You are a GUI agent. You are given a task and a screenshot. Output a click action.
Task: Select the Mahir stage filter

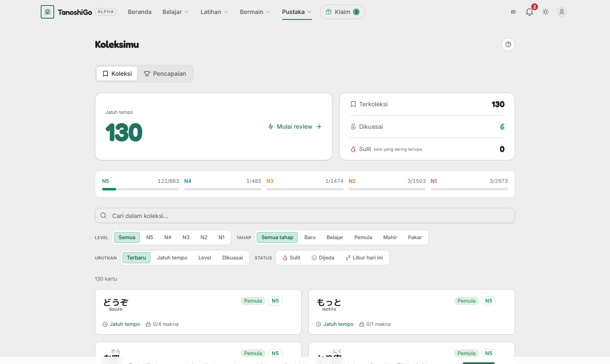390,237
